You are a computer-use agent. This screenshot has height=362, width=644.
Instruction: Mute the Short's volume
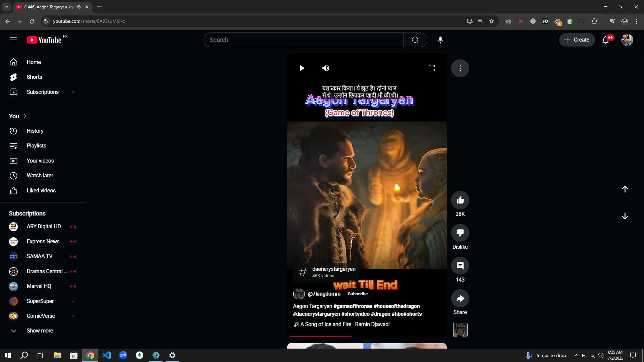coord(326,68)
